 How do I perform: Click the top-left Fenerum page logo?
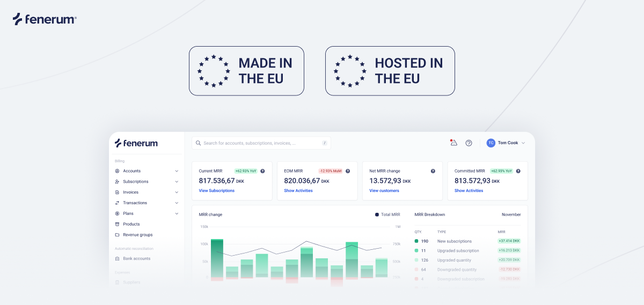45,19
